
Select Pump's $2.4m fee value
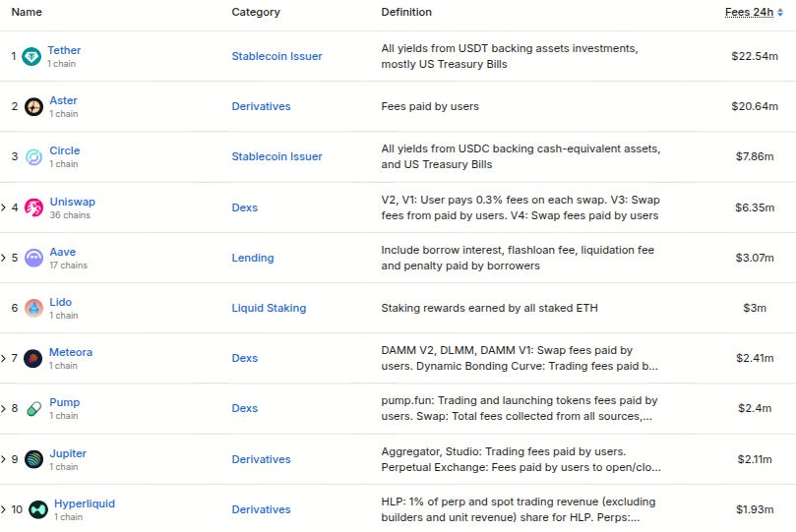(755, 408)
